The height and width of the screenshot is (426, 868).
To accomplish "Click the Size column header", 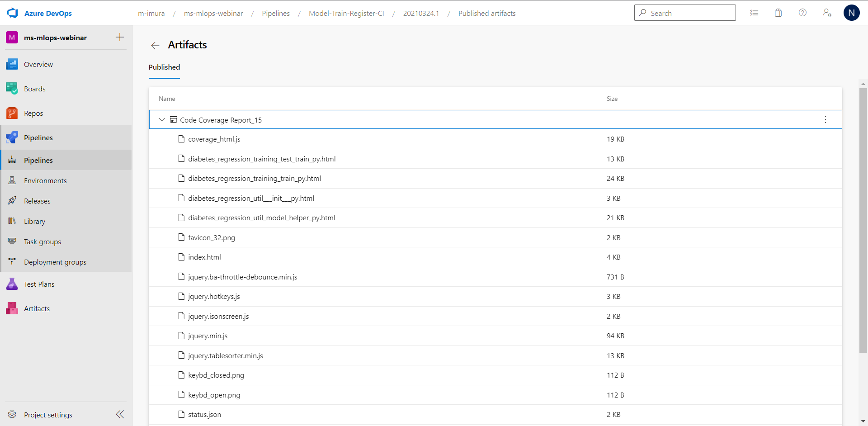I will click(612, 99).
